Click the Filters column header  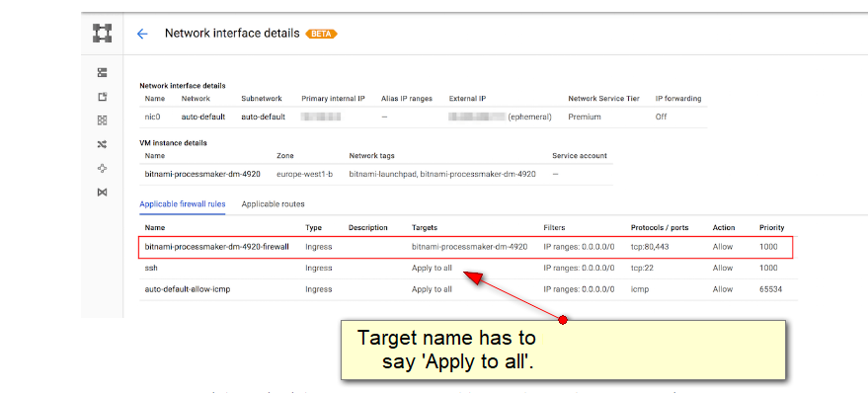554,227
